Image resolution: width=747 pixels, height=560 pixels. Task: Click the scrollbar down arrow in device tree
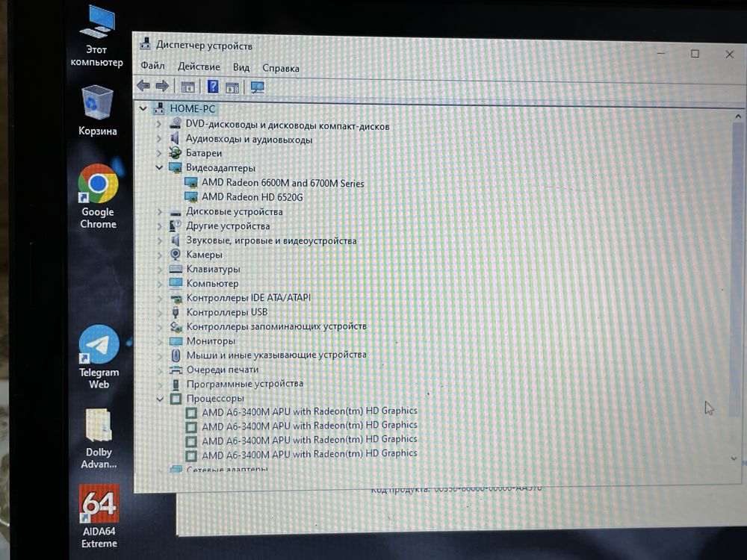pos(734,458)
